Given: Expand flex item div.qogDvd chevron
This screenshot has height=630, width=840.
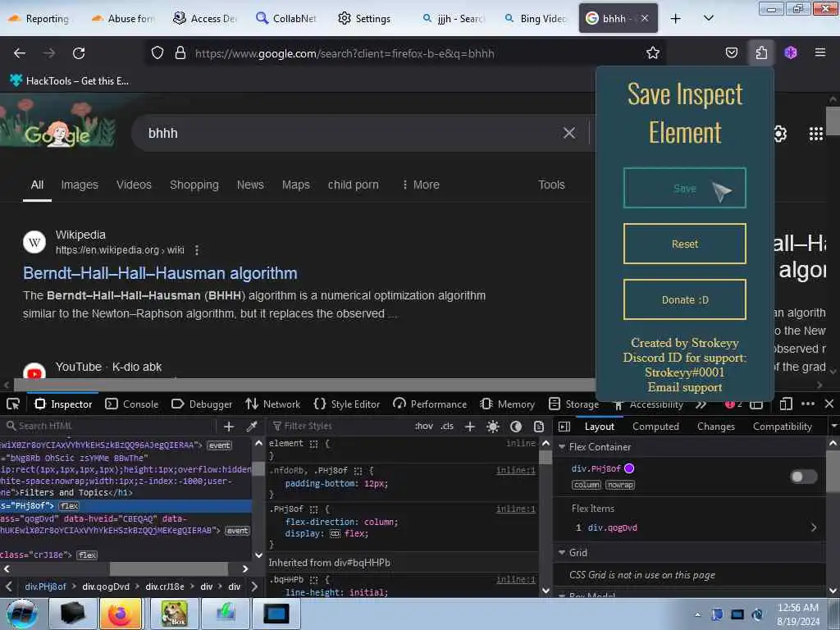Looking at the screenshot, I should point(814,527).
